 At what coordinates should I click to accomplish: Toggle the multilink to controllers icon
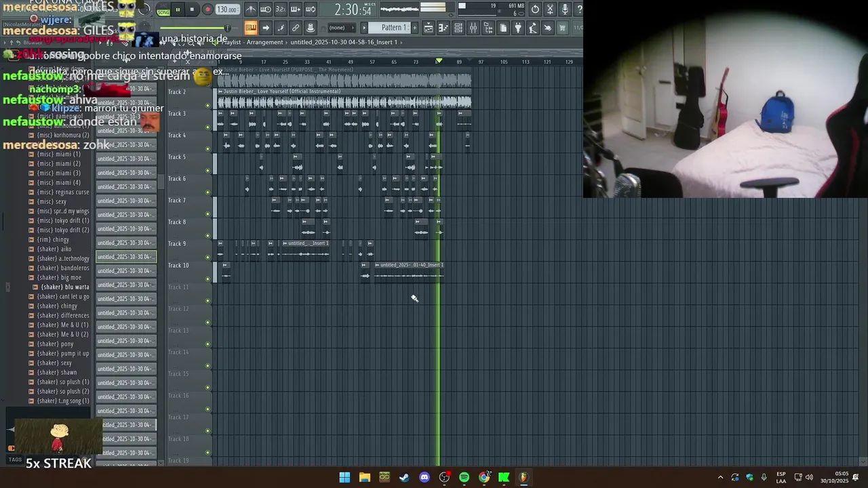tap(296, 28)
